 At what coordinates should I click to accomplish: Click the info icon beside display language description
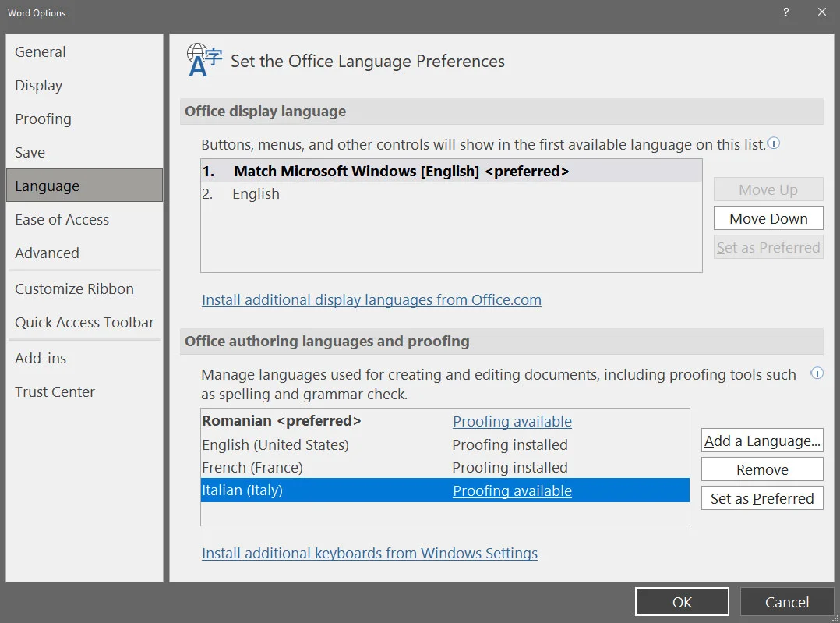[774, 143]
